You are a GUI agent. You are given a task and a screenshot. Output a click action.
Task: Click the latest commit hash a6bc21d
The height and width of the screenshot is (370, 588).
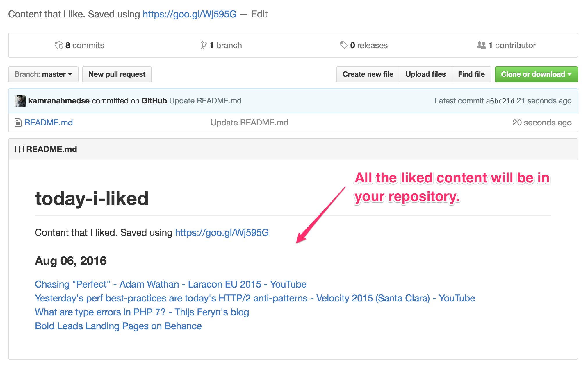click(500, 101)
